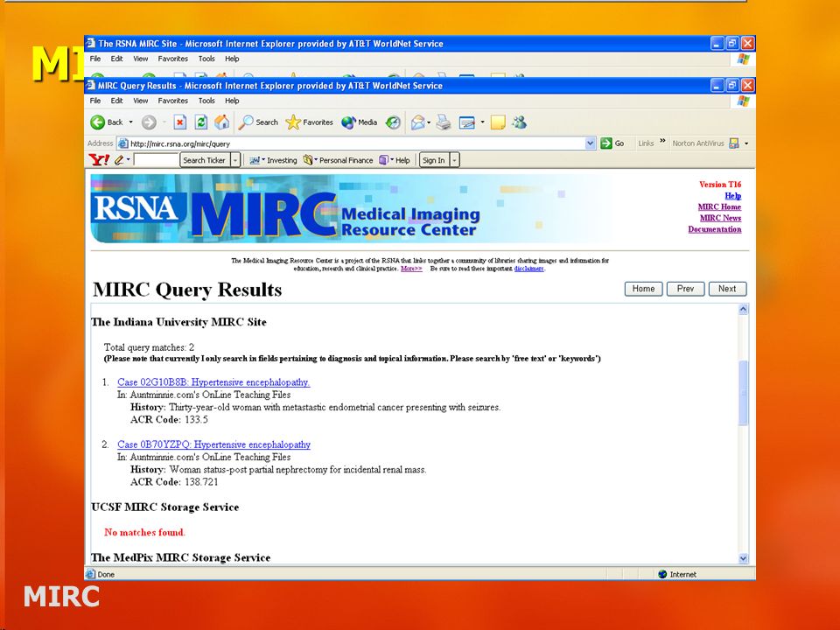Click the MIRC page Help link

point(733,195)
